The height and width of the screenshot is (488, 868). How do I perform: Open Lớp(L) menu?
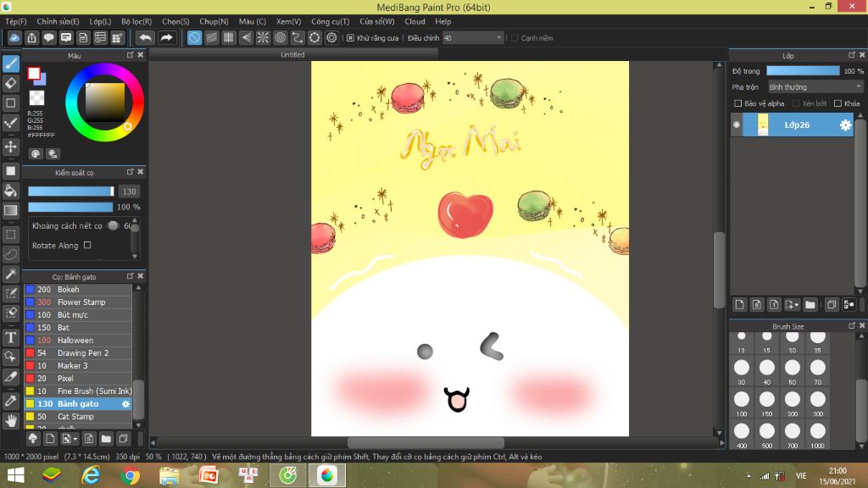click(x=100, y=21)
